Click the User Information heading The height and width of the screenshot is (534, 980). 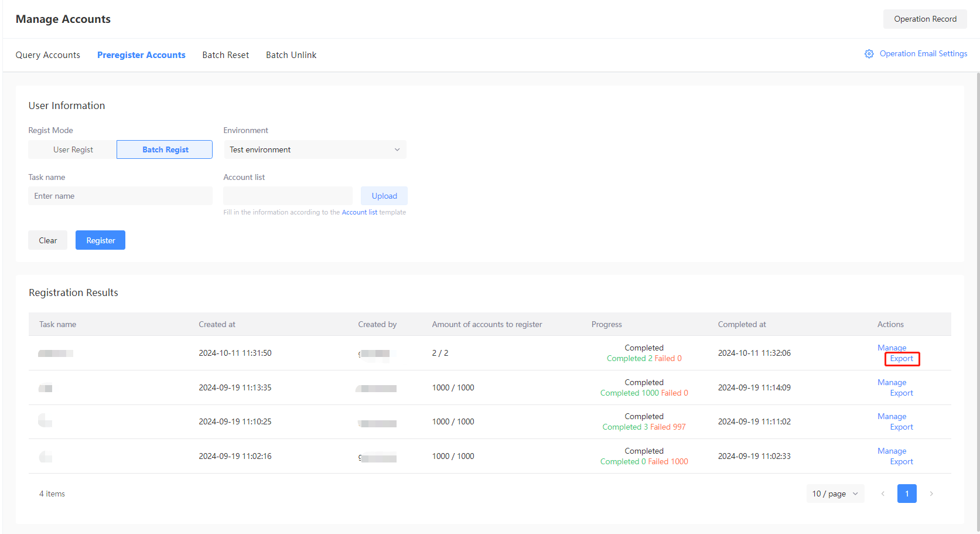coord(67,106)
